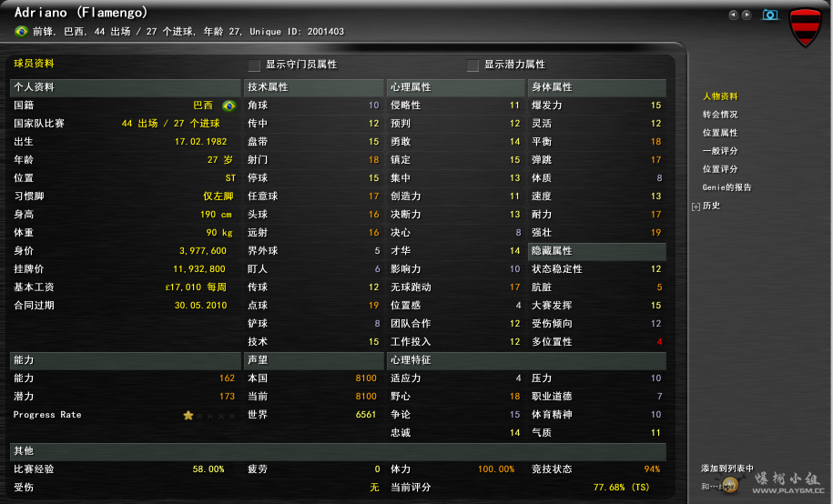Click the Brazil flag in the 国籍 row
The image size is (833, 504).
coord(229,106)
